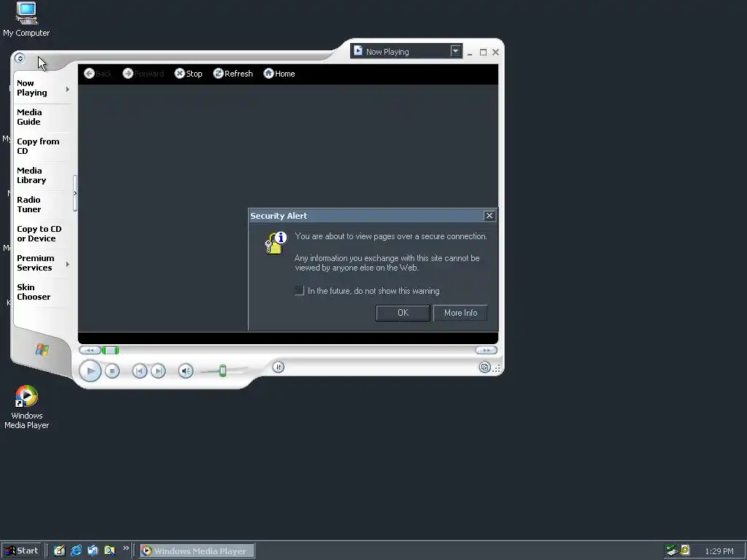Select the My Computer desktop icon
The width and height of the screenshot is (747, 560).
point(26,19)
